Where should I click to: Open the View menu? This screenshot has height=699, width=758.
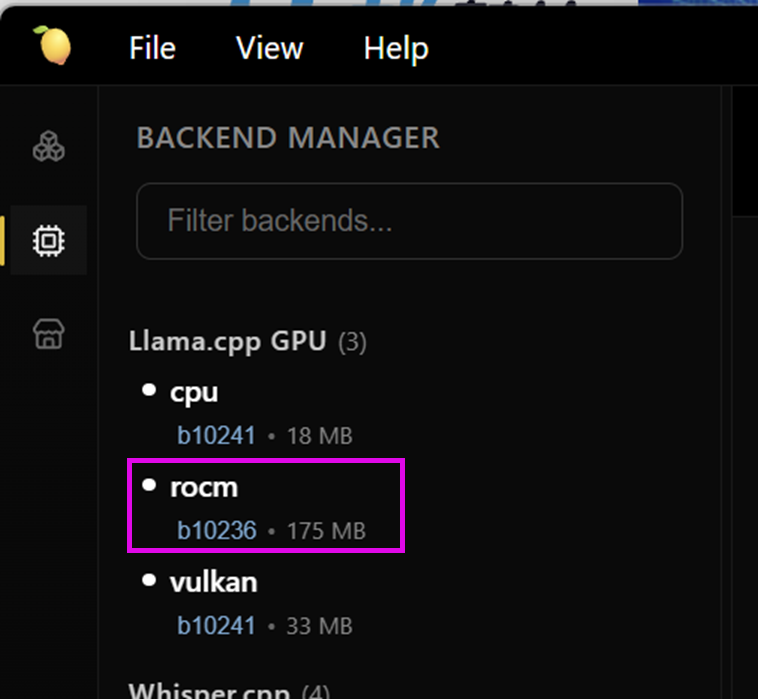(x=270, y=48)
